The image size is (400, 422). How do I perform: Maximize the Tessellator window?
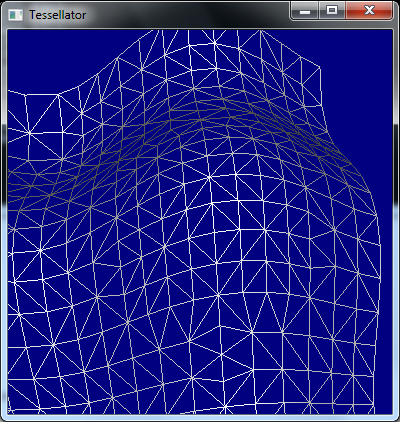click(x=332, y=11)
